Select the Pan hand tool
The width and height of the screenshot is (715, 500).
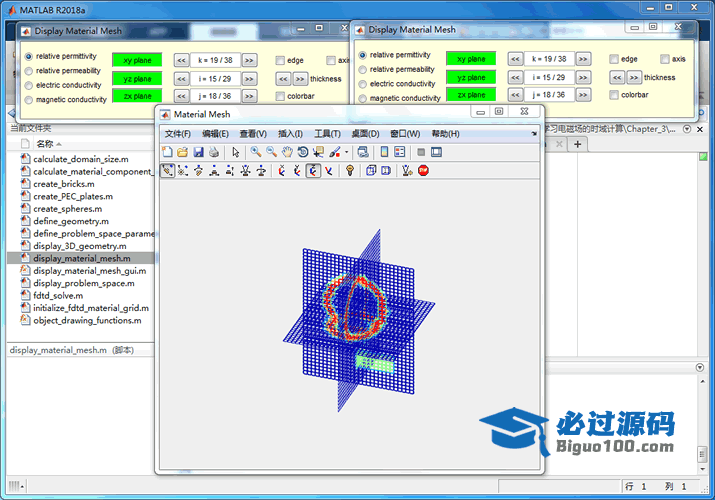(287, 152)
